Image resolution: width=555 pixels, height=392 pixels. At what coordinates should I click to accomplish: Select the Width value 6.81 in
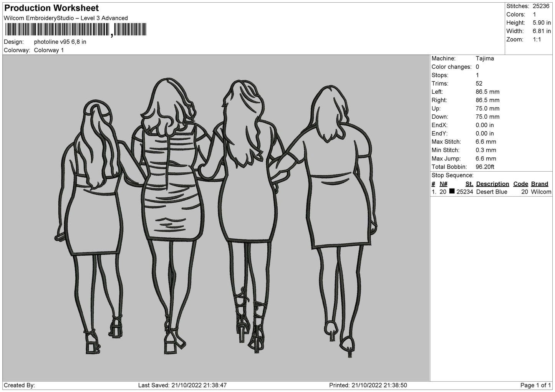(x=542, y=31)
